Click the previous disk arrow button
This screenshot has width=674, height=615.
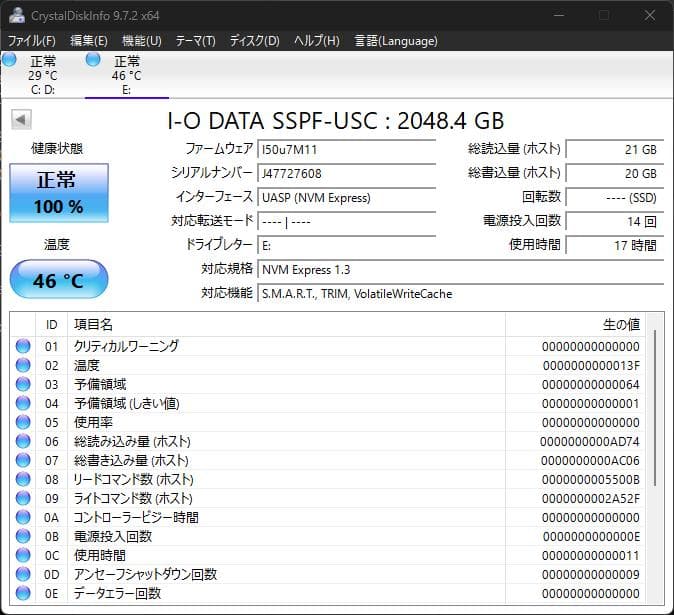click(x=21, y=119)
